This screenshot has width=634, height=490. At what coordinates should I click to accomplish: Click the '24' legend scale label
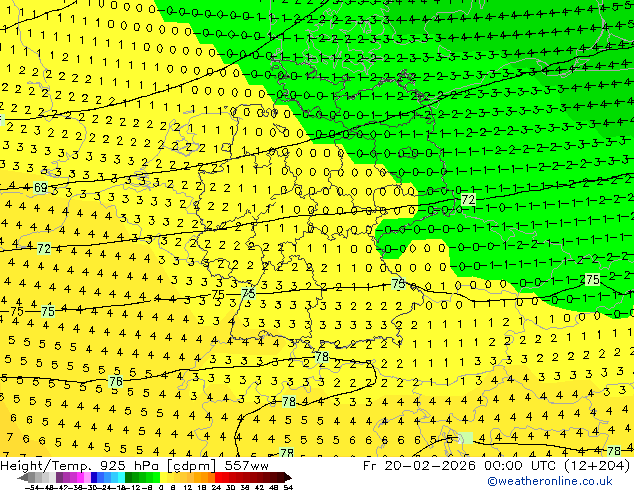[216, 487]
